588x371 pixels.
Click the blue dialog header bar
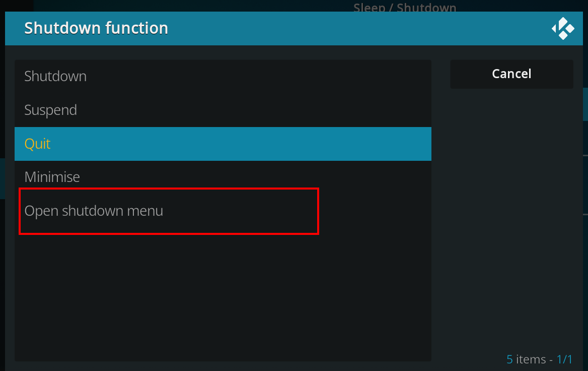293,29
